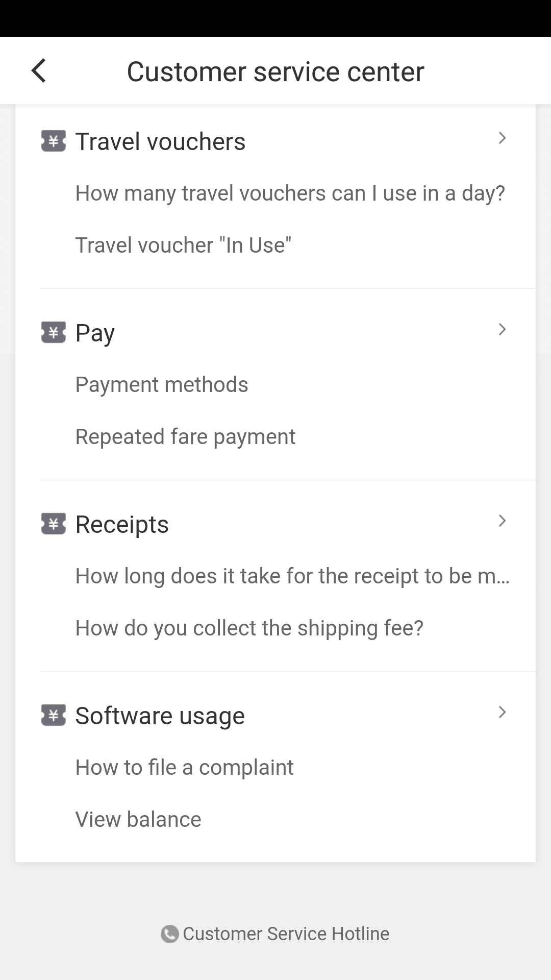This screenshot has height=980, width=551.
Task: Tap the Pay section ticket icon
Action: pos(54,333)
